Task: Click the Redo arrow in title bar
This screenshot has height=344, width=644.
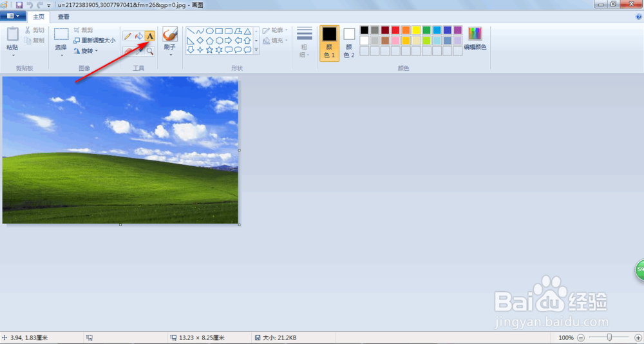Action: coord(40,5)
